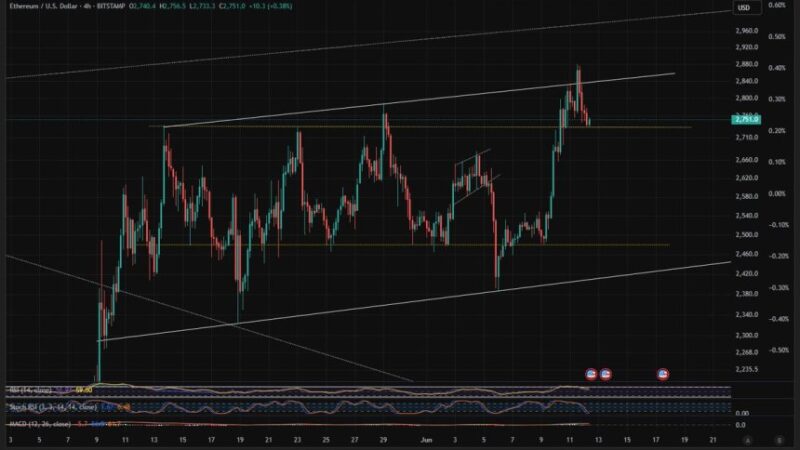Click the round button beside auto-scale A
This screenshot has height=450, width=800.
pyautogui.click(x=780, y=440)
